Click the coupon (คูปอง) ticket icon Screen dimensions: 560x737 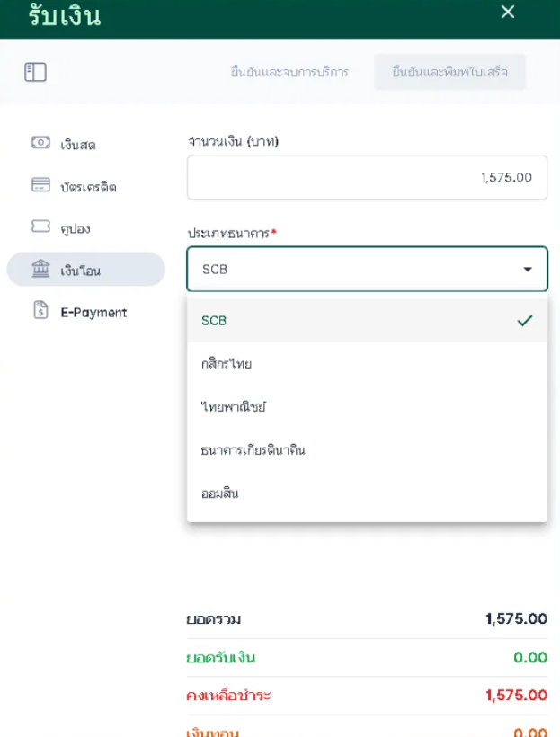pyautogui.click(x=40, y=227)
